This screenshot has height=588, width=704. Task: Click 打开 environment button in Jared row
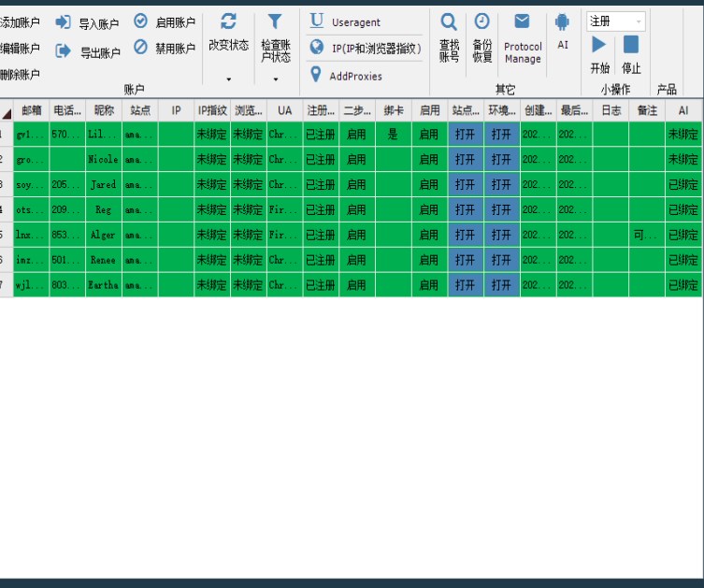point(502,184)
